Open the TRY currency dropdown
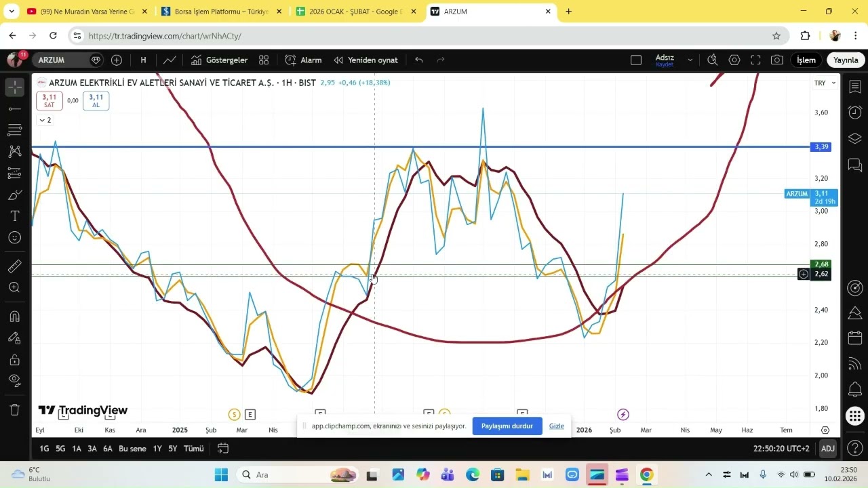 point(825,83)
